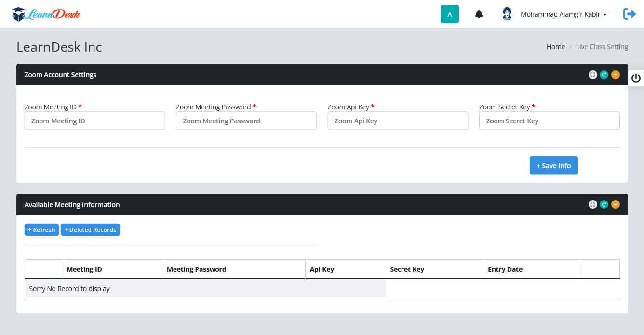Image resolution: width=644 pixels, height=335 pixels.
Task: Reload the Zoom Account Settings panel
Action: tap(604, 75)
